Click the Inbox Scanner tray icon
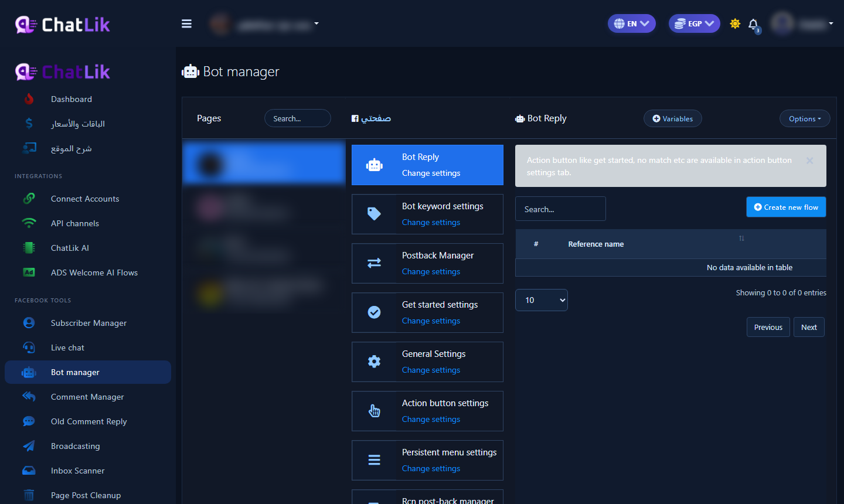The image size is (844, 504). (29, 471)
